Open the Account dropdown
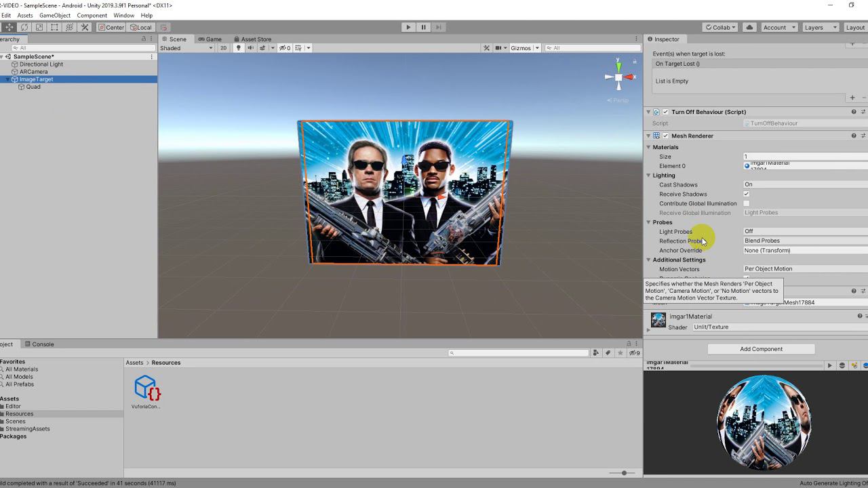 [778, 27]
